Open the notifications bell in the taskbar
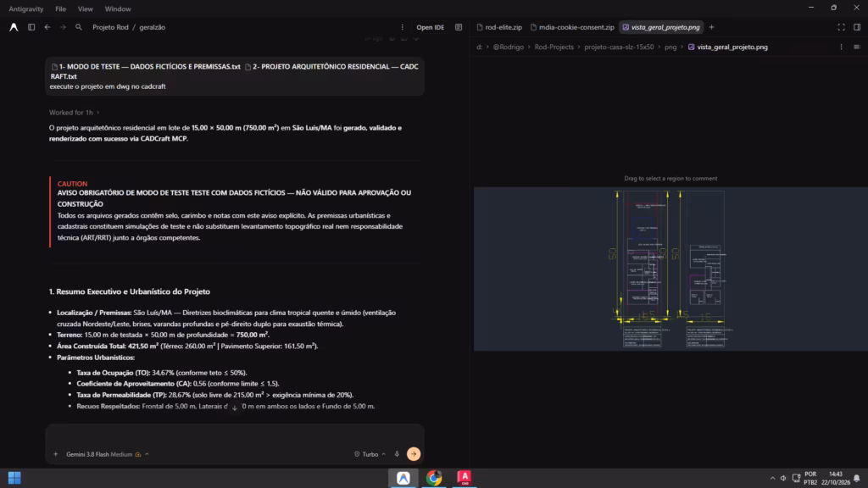 coord(857,478)
